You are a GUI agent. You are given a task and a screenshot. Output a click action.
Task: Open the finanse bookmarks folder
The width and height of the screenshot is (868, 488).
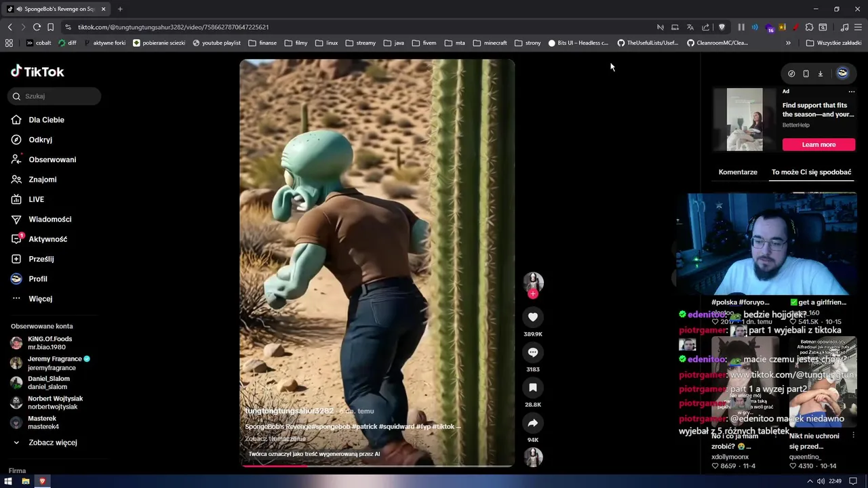coord(262,43)
